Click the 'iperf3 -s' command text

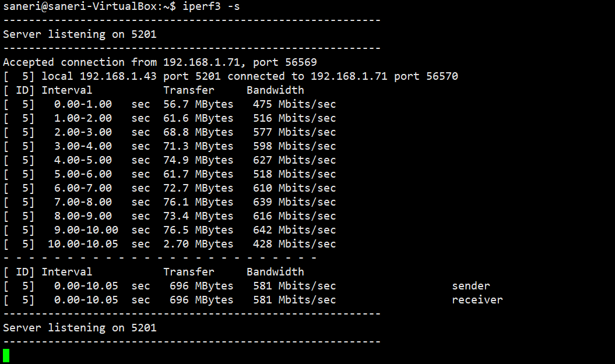pos(211,6)
